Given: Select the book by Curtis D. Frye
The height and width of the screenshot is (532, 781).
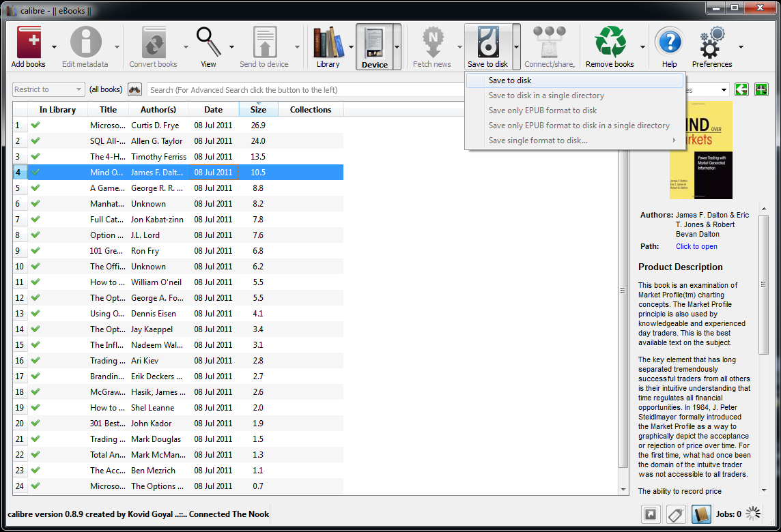Looking at the screenshot, I should (x=178, y=125).
